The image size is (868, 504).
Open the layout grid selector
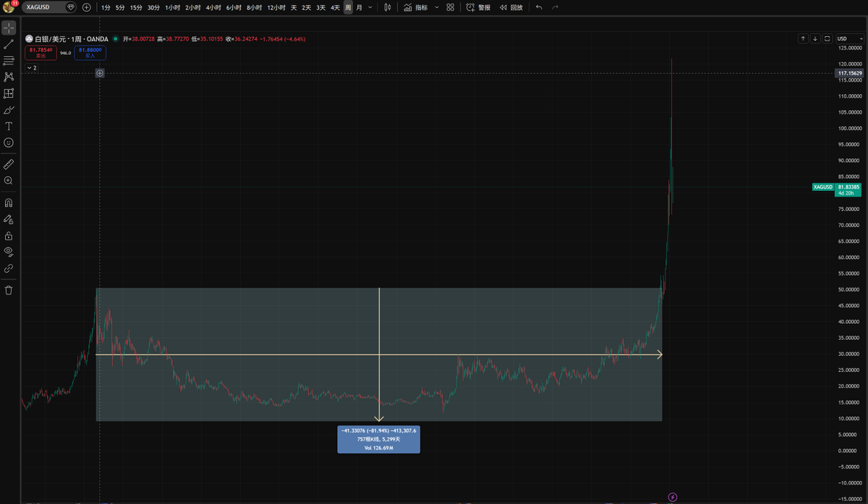pos(451,7)
